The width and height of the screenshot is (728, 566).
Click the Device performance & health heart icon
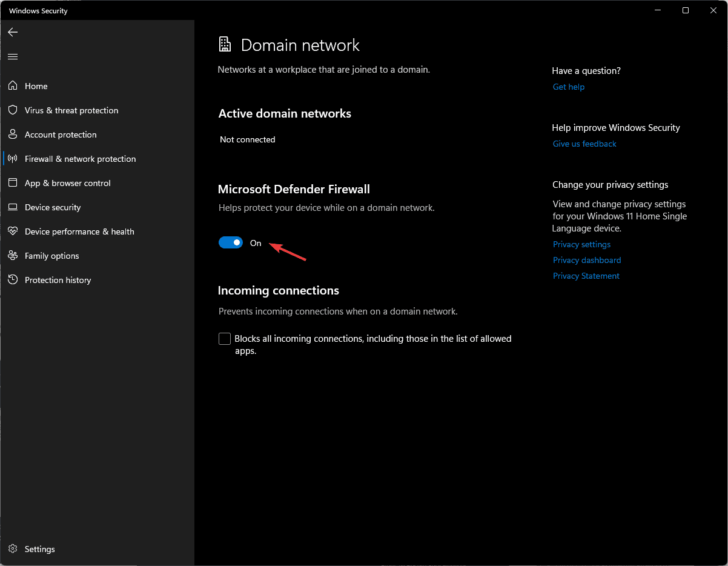tap(13, 231)
